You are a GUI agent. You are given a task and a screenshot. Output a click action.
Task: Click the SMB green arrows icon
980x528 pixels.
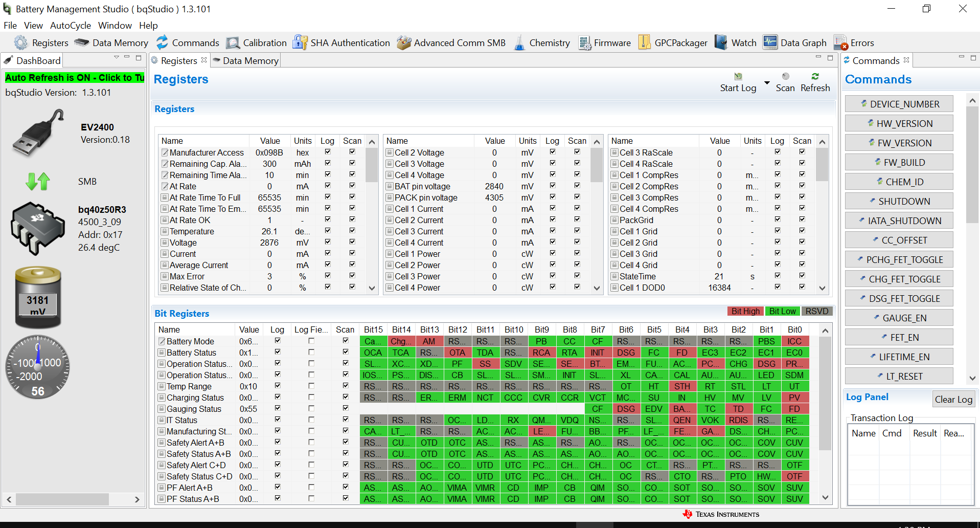[38, 181]
